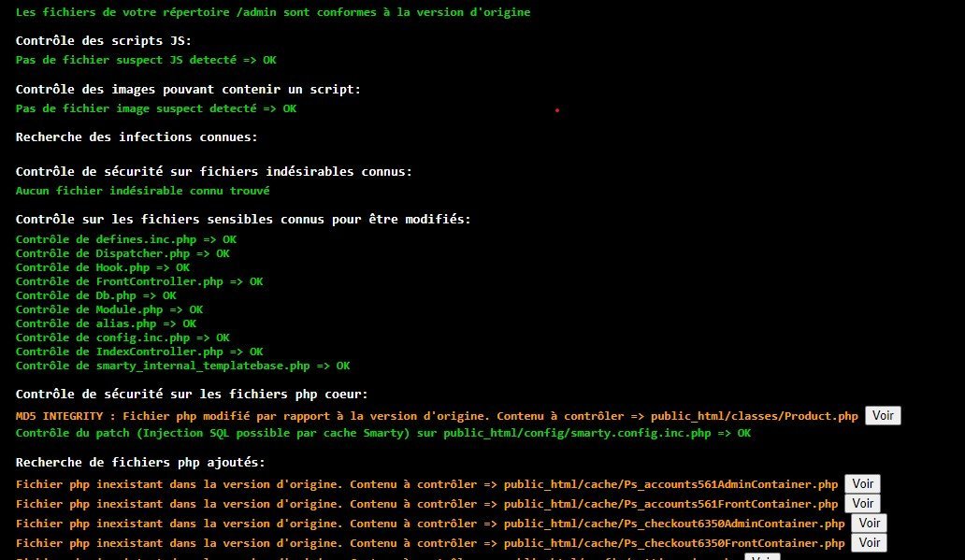Select 'Contrôle de Hook.php => OK' line

pyautogui.click(x=102, y=267)
